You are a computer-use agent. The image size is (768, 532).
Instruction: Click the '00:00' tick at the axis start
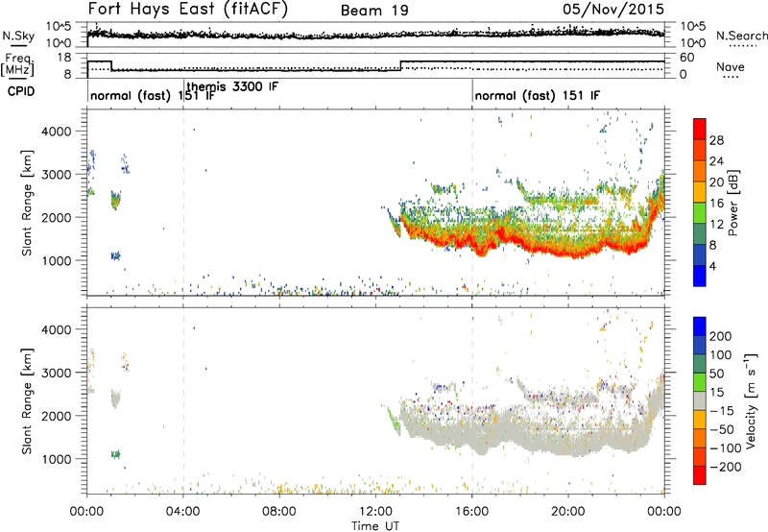pyautogui.click(x=86, y=512)
